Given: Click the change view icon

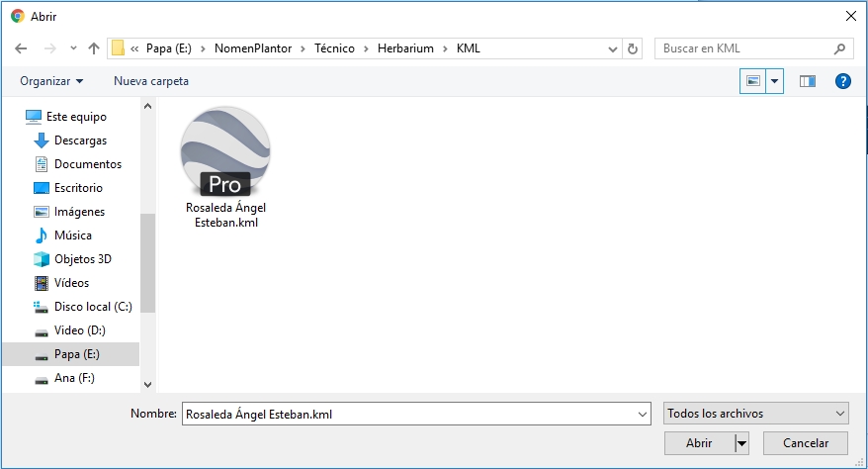Looking at the screenshot, I should click(x=752, y=81).
